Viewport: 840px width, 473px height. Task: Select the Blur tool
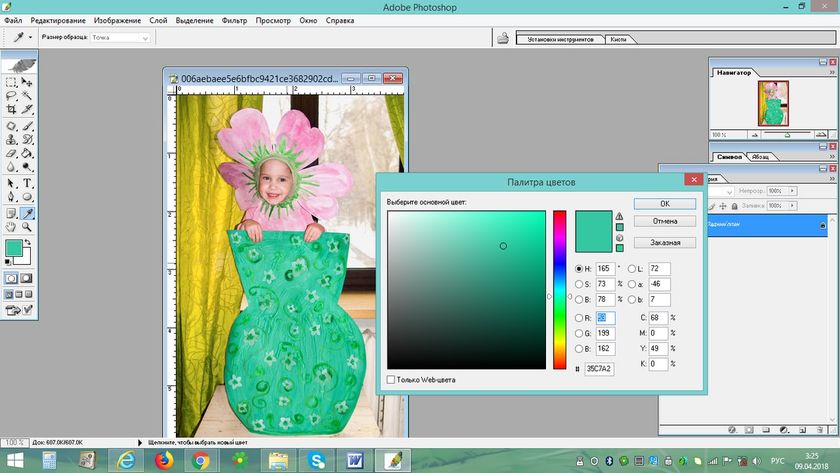tap(11, 167)
